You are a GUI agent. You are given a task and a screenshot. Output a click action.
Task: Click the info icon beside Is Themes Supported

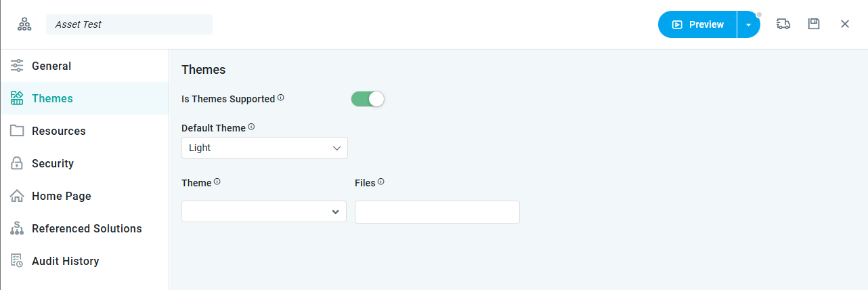[281, 98]
